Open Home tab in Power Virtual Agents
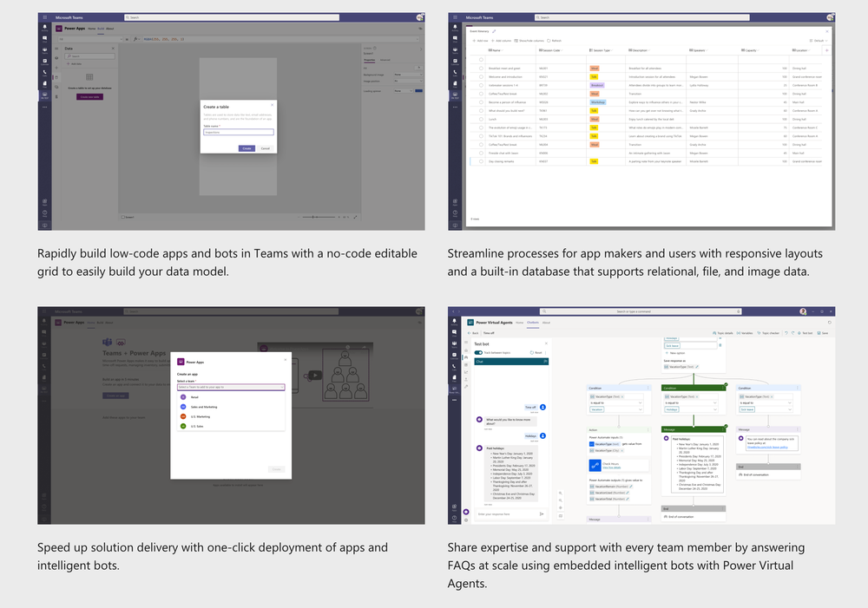 coord(519,322)
